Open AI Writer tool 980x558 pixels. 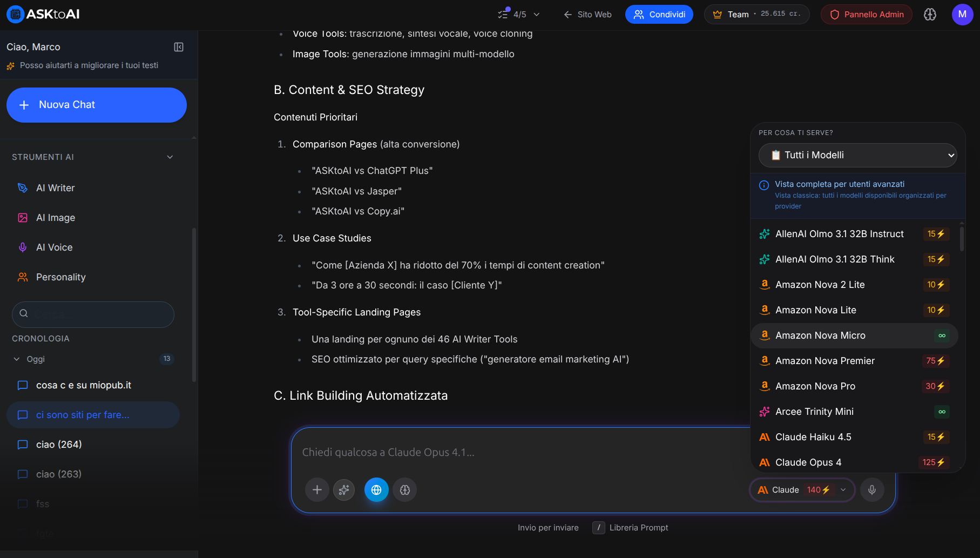55,188
